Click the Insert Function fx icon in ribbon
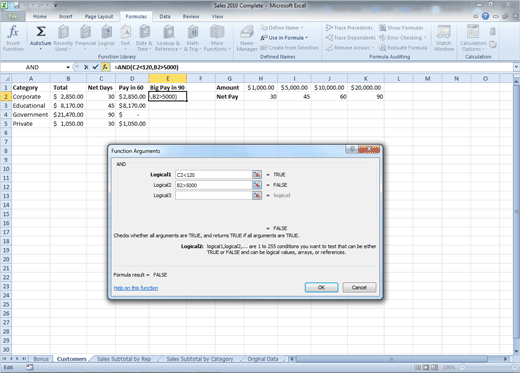This screenshot has width=520, height=373. (x=13, y=32)
